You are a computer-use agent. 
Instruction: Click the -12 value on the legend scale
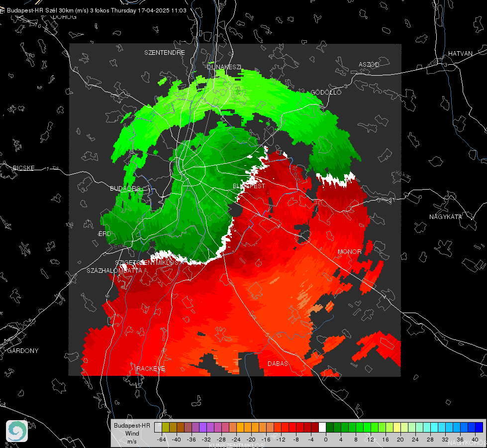pos(281,440)
